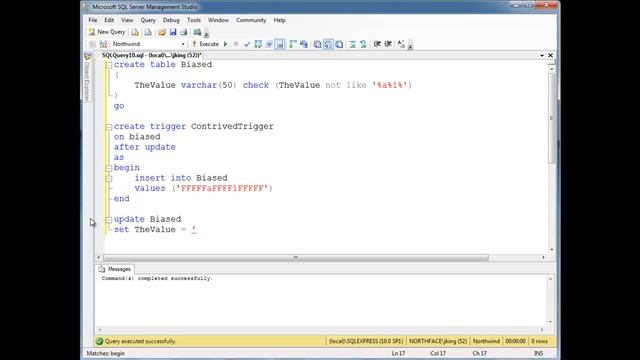This screenshot has width=640, height=360.
Task: Open the Northwind database dropdown
Action: (x=182, y=44)
